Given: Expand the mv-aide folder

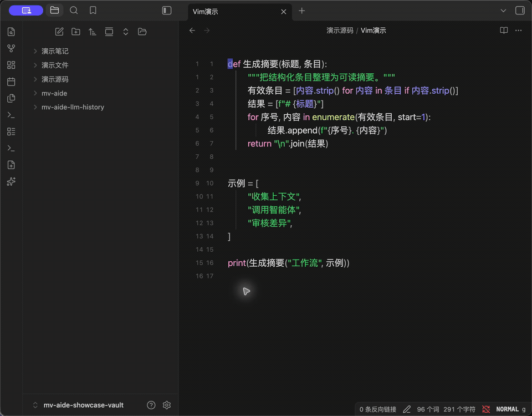Looking at the screenshot, I should [x=54, y=93].
